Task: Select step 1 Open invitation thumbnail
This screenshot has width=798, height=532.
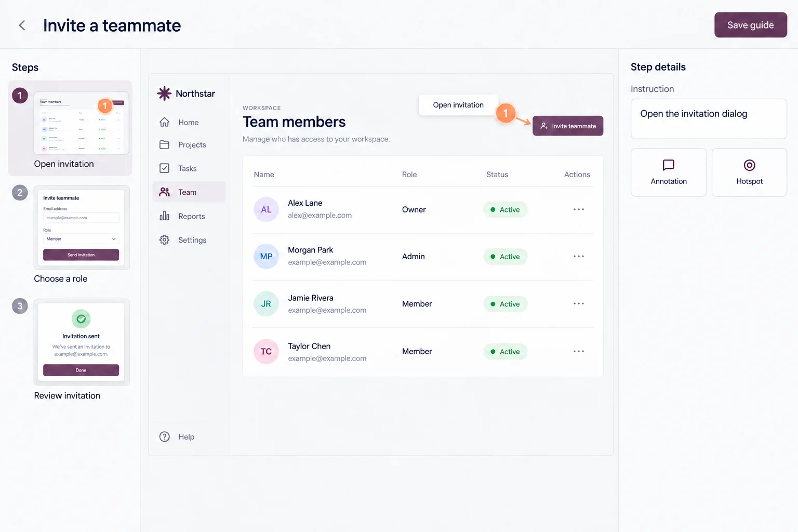Action: (81, 123)
